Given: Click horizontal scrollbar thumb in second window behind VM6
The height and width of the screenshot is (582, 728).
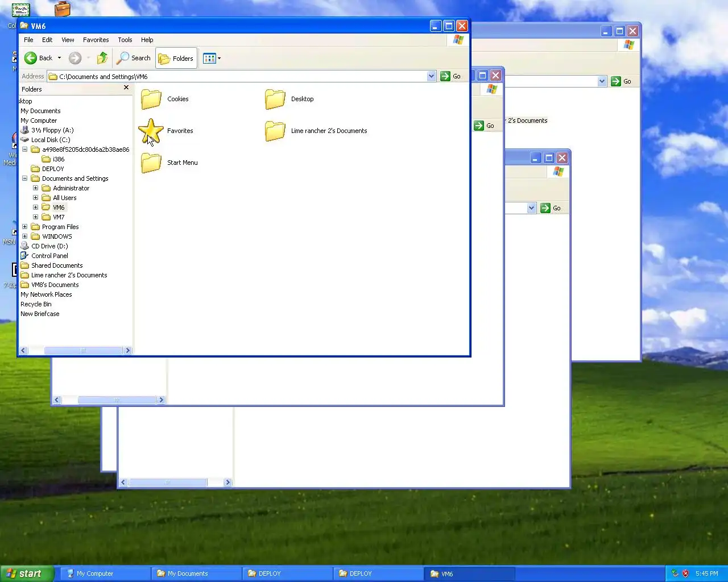Looking at the screenshot, I should pyautogui.click(x=117, y=400).
